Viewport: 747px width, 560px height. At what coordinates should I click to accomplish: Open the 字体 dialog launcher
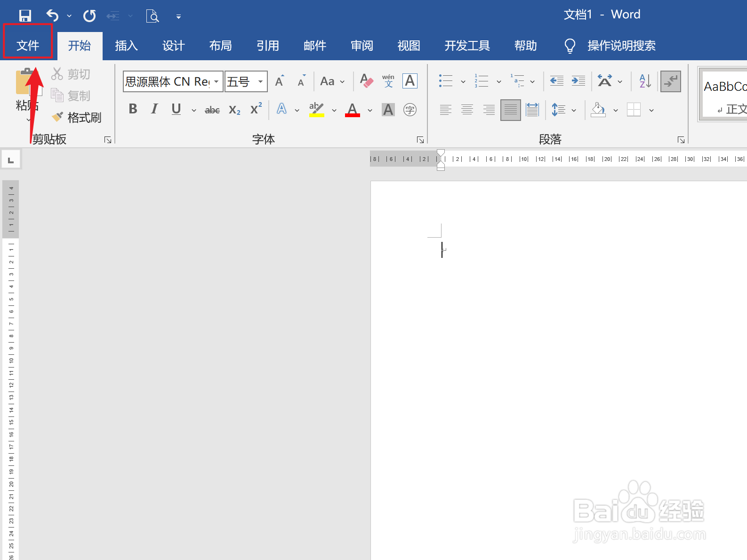(x=420, y=140)
